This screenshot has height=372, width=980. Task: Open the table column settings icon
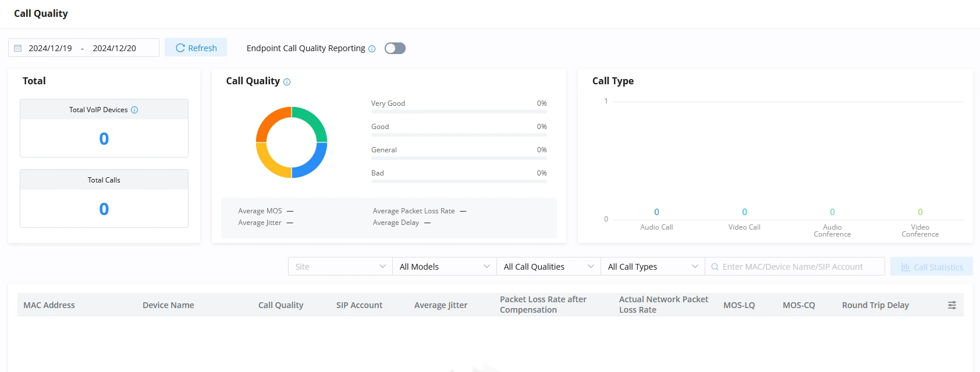[952, 305]
